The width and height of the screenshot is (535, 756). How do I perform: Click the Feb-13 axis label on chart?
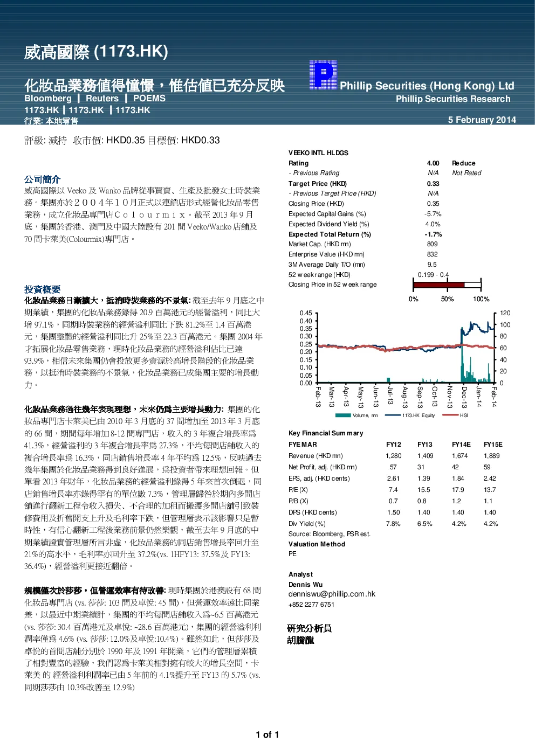pos(318,397)
